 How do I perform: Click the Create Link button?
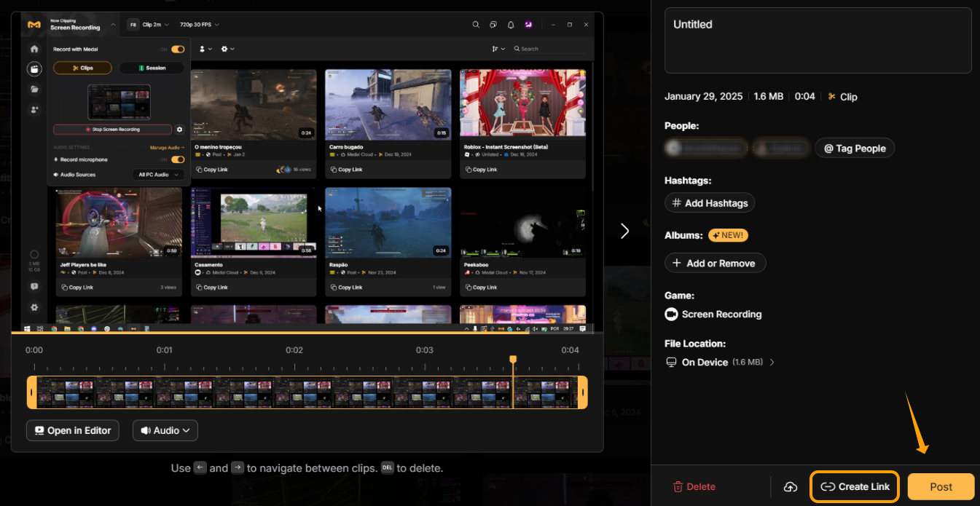pos(855,487)
